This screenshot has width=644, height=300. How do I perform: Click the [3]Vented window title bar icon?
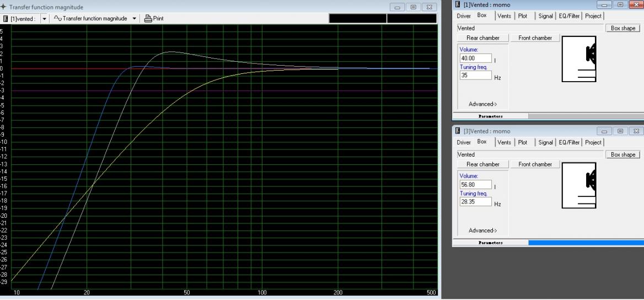(457, 131)
